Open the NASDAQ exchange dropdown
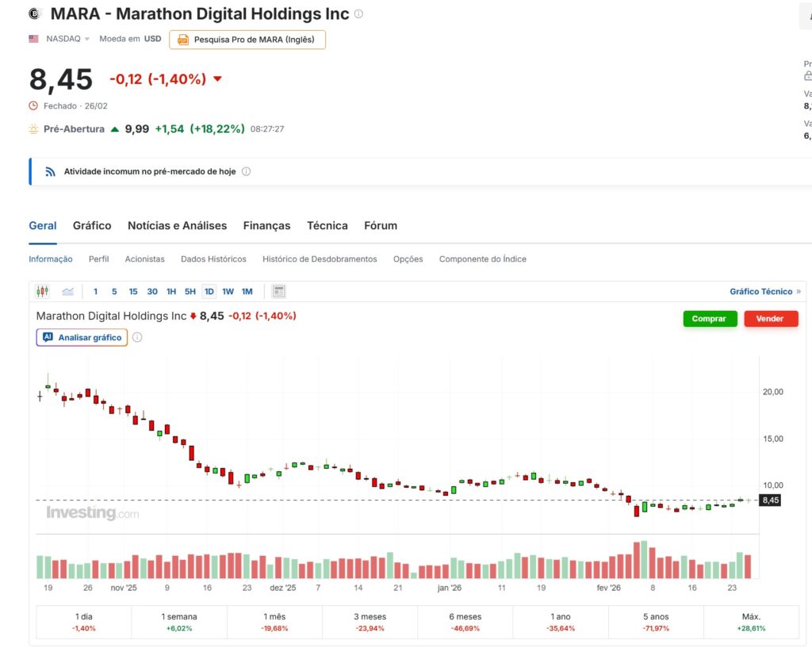This screenshot has width=812, height=652. (68, 39)
